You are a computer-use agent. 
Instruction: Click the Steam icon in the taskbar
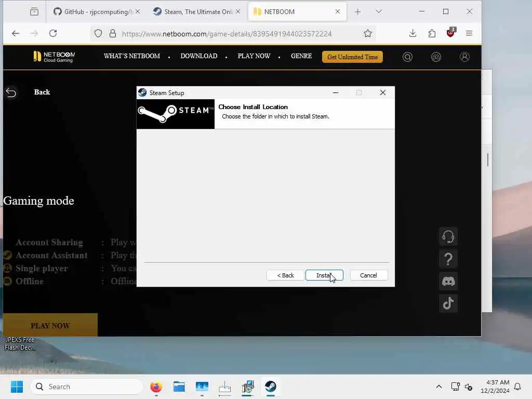[270, 387]
